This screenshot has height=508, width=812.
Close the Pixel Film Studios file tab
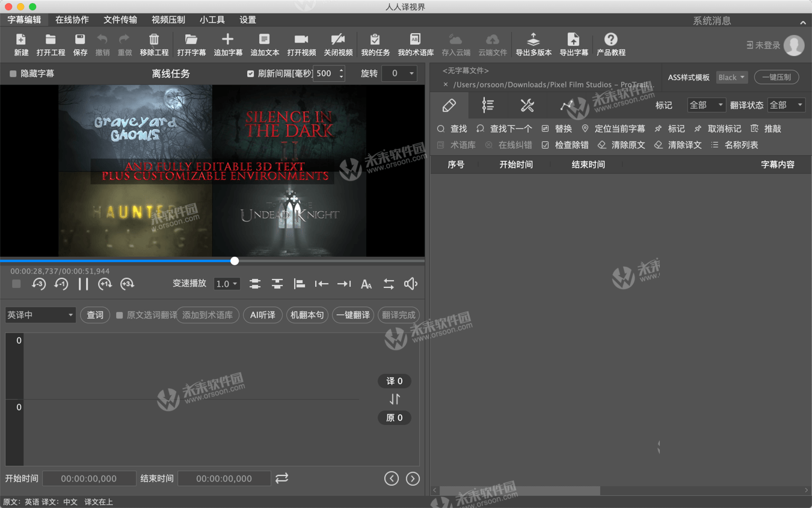pyautogui.click(x=446, y=85)
